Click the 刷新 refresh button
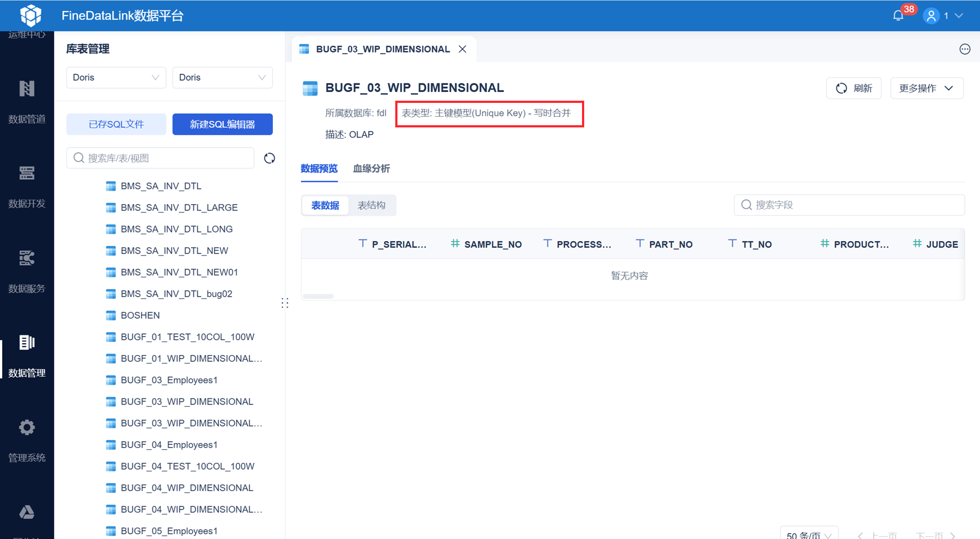The height and width of the screenshot is (539, 980). point(854,88)
